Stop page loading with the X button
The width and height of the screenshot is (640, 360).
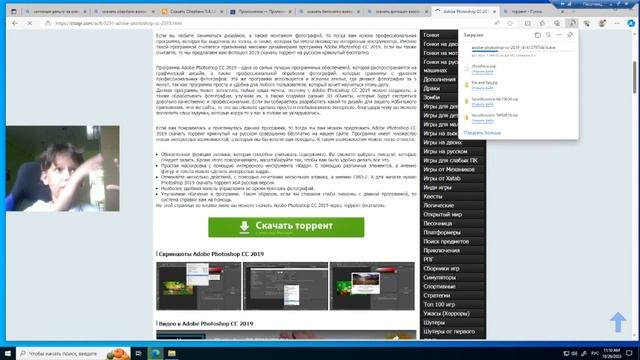tap(30, 23)
